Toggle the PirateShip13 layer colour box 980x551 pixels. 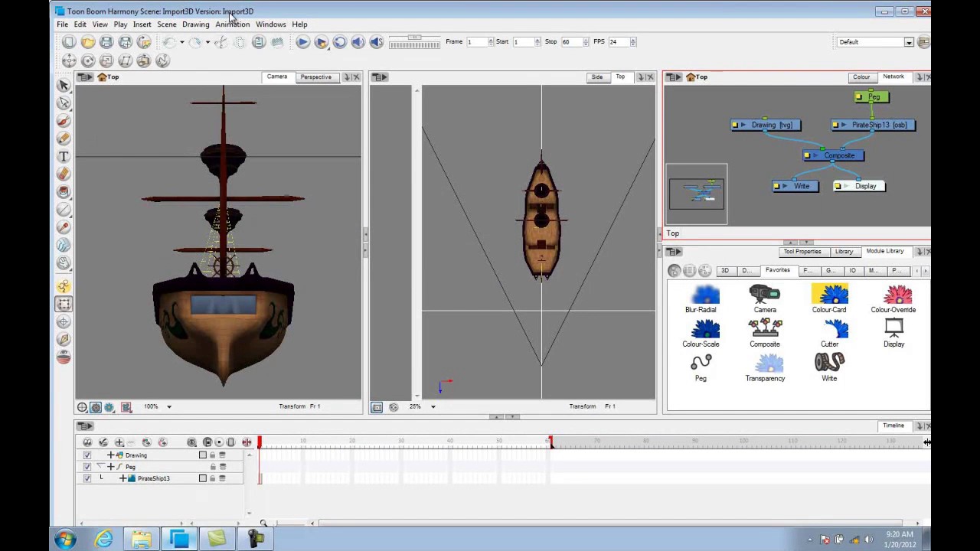pyautogui.click(x=203, y=478)
